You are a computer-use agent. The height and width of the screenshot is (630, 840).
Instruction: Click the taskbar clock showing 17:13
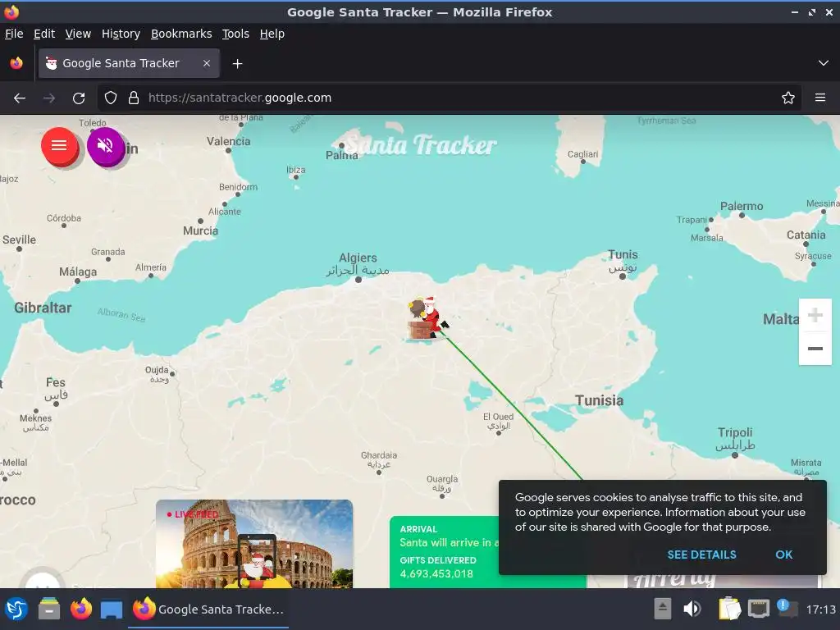820,609
